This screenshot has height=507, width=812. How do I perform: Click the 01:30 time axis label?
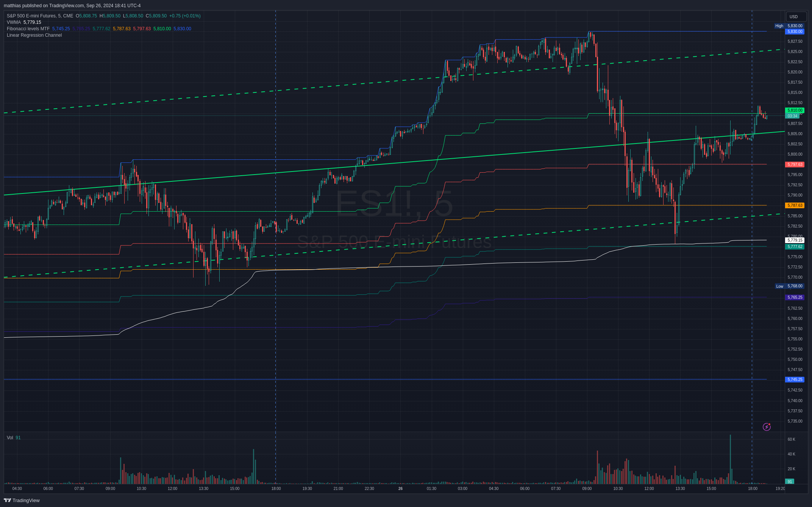tap(431, 489)
